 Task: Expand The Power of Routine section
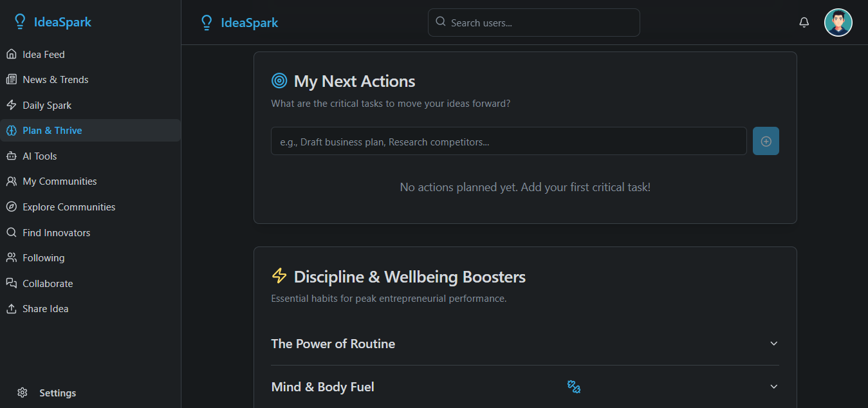coord(525,344)
